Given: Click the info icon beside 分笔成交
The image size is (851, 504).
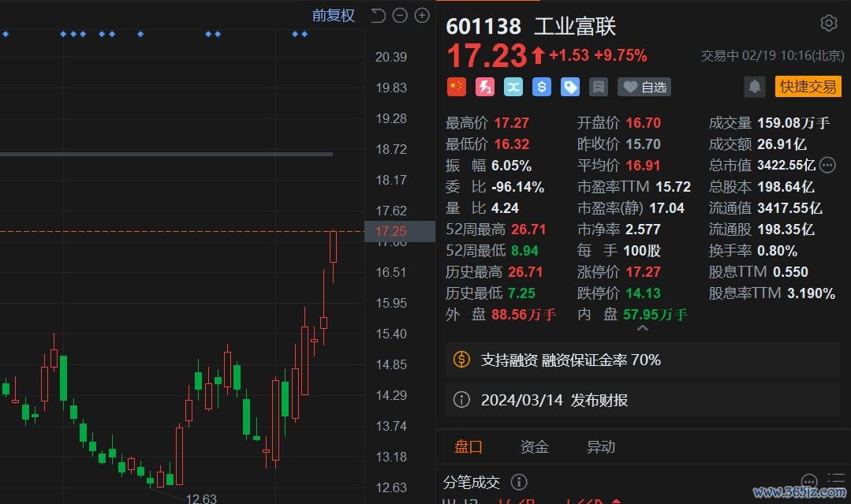Looking at the screenshot, I should click(x=519, y=482).
